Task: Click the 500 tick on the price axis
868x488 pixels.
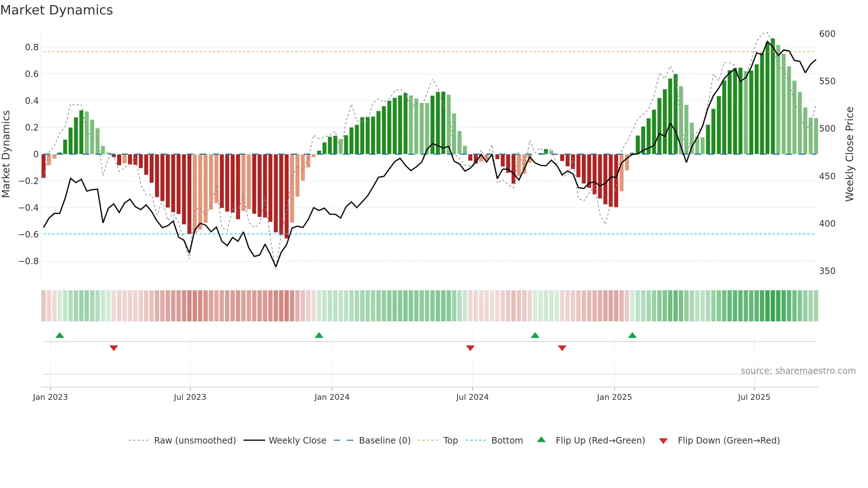Action: (827, 129)
